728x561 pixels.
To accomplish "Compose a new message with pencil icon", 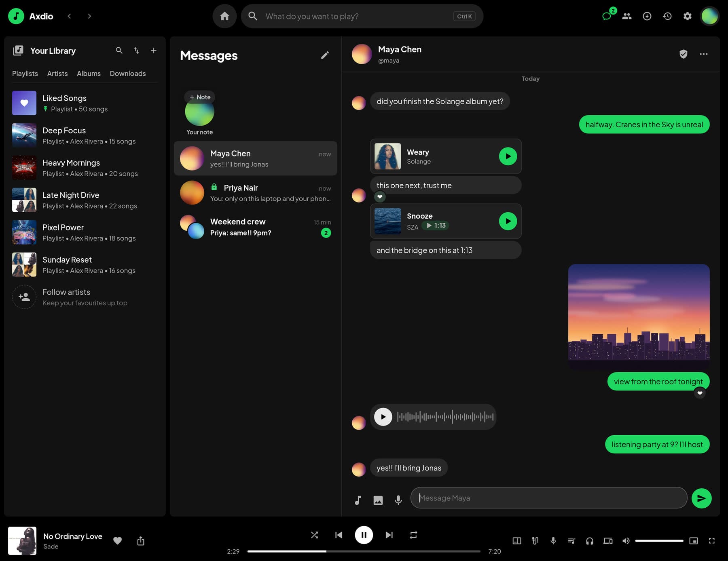I will click(325, 55).
